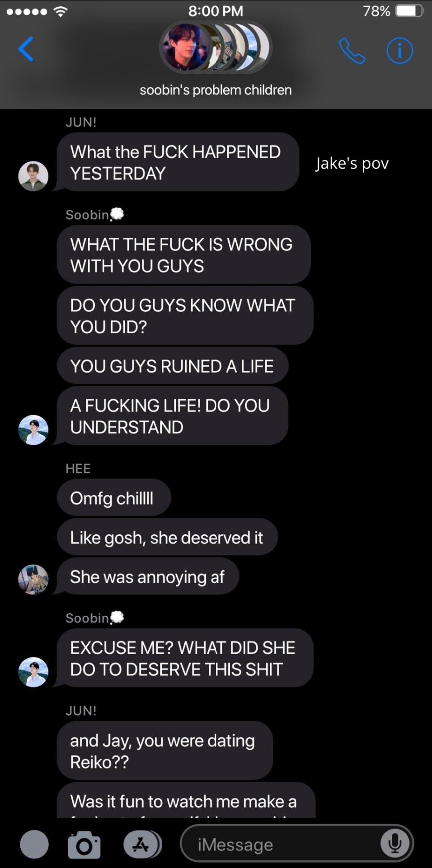The height and width of the screenshot is (868, 432).
Task: Tap the Wi-Fi signal icon in status bar
Action: click(x=59, y=11)
